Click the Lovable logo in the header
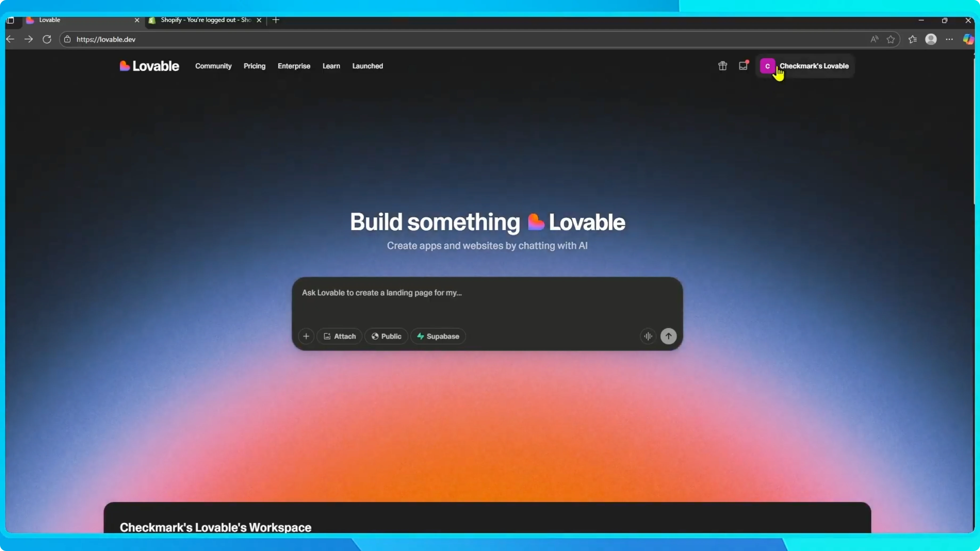Screen dimensions: 980x551 pyautogui.click(x=149, y=66)
